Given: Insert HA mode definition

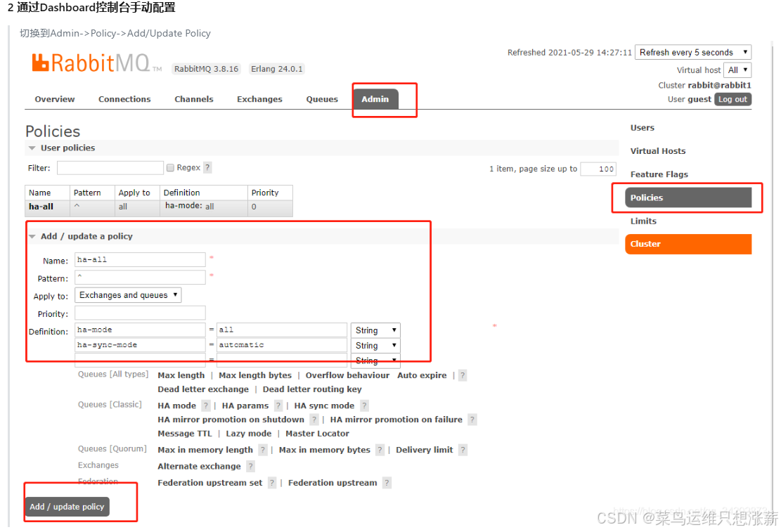Looking at the screenshot, I should click(x=176, y=406).
